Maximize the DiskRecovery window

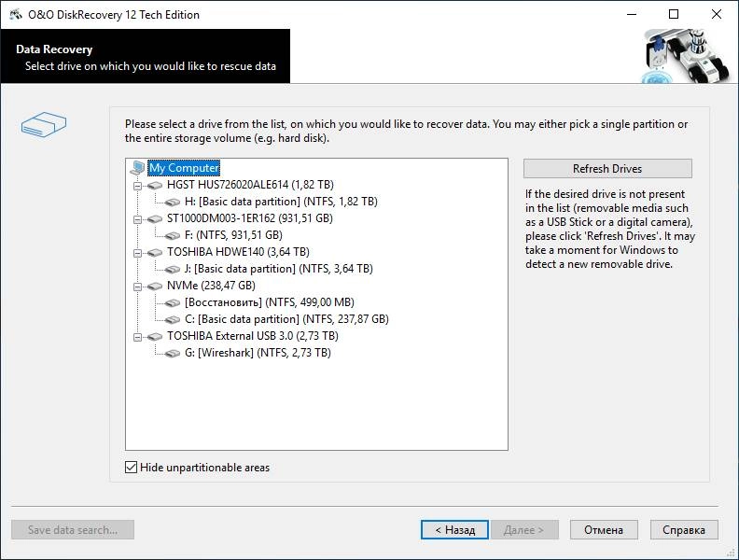coord(674,14)
